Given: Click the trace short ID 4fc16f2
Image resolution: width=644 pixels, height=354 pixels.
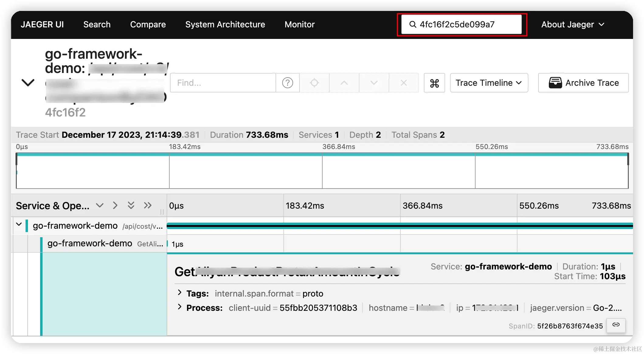Looking at the screenshot, I should 65,113.
